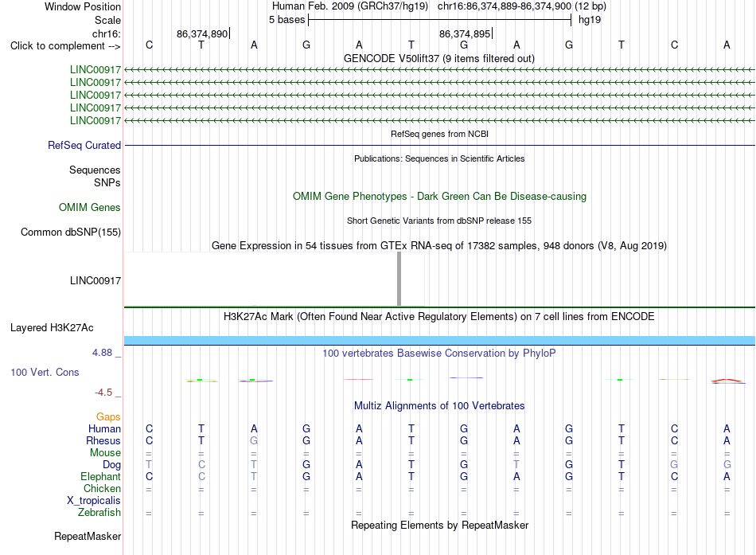Click 'Repeating Elements by RepeatMasker' title
756x555 pixels.
440,525
